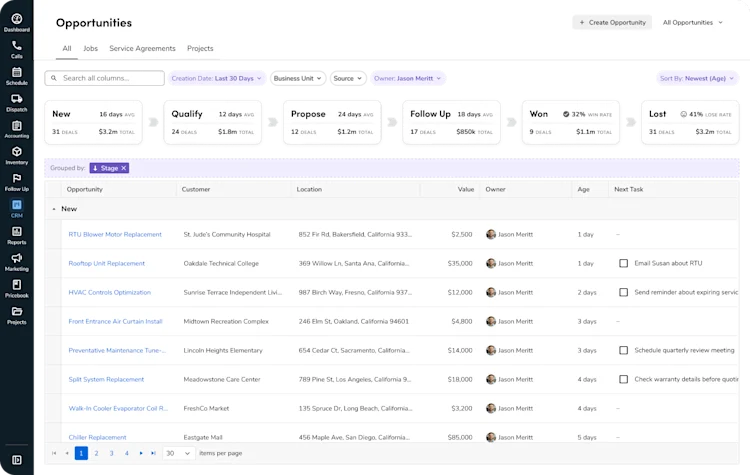This screenshot has width=750, height=475.
Task: Collapse the New stage group
Action: pyautogui.click(x=54, y=209)
